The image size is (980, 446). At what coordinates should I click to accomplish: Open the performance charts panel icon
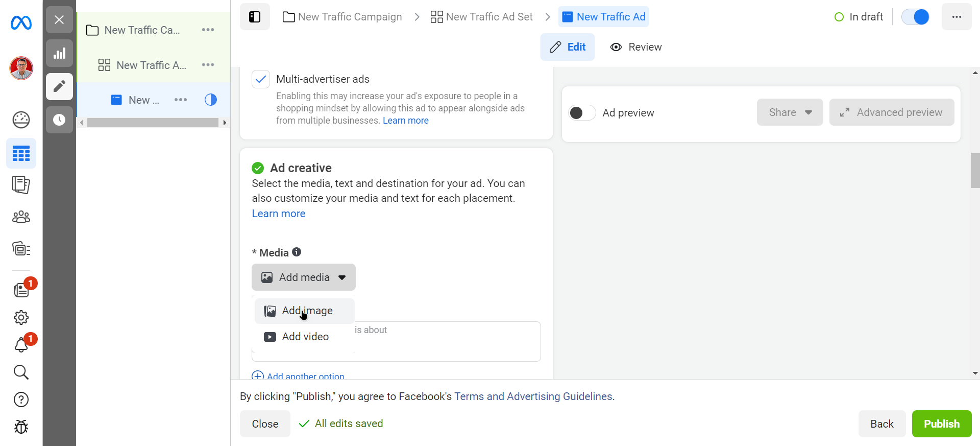pos(59,54)
